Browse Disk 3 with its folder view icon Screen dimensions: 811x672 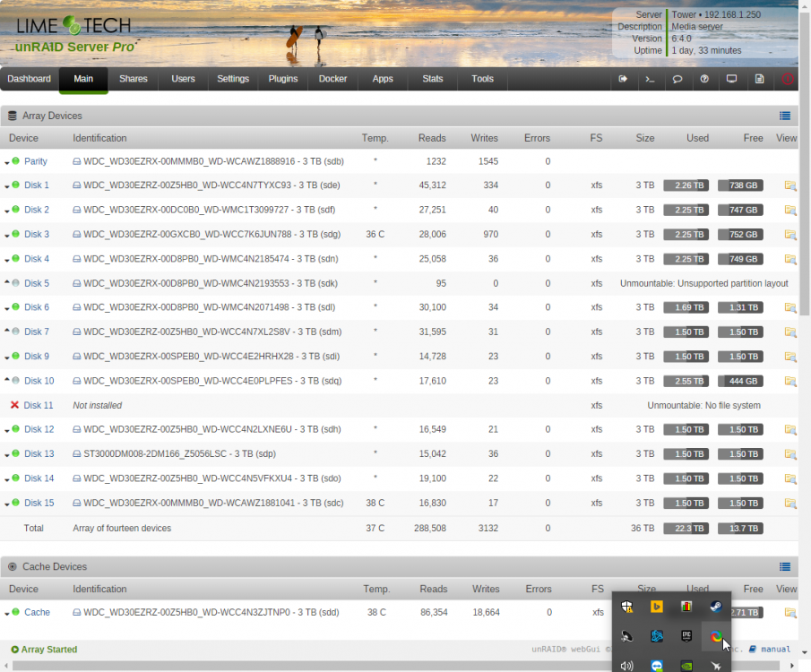tap(790, 235)
